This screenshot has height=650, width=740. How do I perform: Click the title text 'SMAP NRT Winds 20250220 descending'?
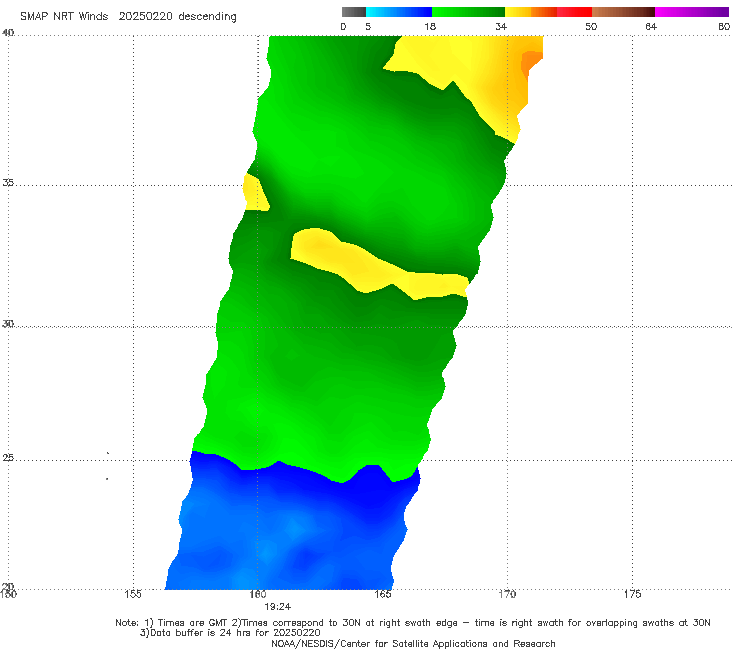(128, 17)
